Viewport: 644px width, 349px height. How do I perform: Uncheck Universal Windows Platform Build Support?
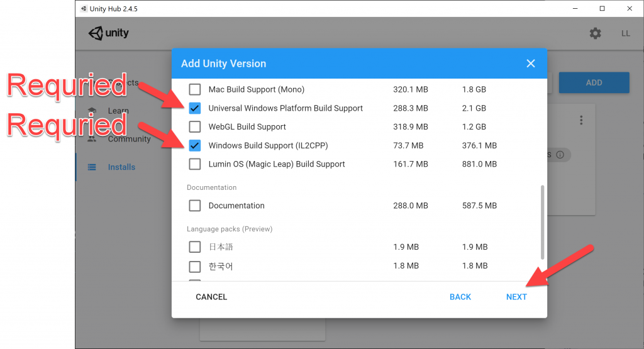click(195, 108)
